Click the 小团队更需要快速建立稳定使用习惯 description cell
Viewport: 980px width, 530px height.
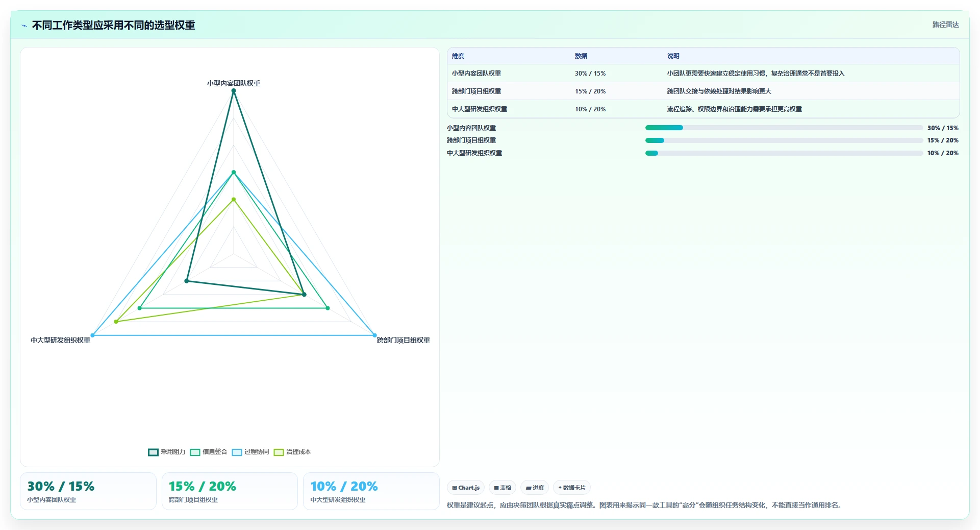pos(756,74)
